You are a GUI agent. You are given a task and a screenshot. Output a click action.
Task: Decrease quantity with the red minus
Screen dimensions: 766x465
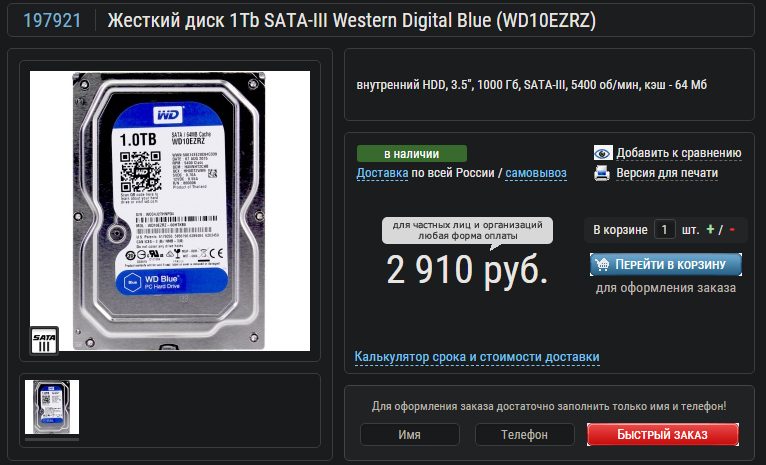click(x=732, y=229)
